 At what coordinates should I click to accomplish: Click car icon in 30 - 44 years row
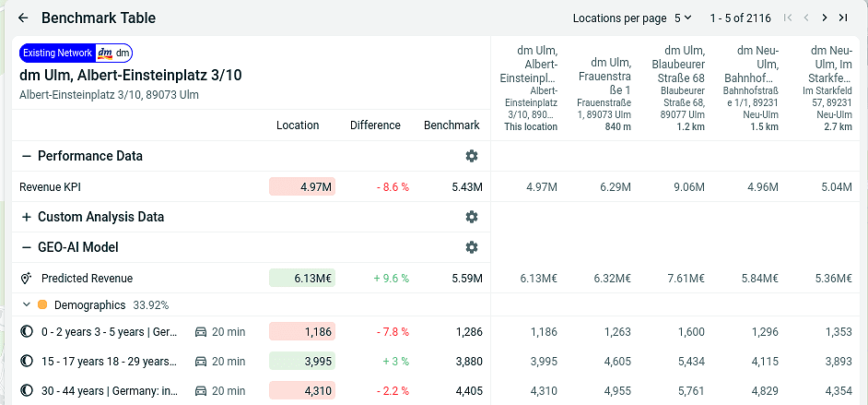[x=201, y=390]
